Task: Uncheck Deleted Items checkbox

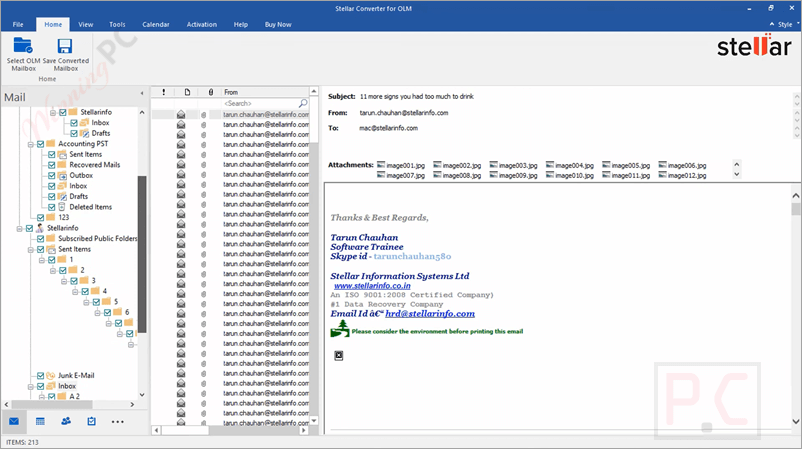Action: tap(52, 207)
